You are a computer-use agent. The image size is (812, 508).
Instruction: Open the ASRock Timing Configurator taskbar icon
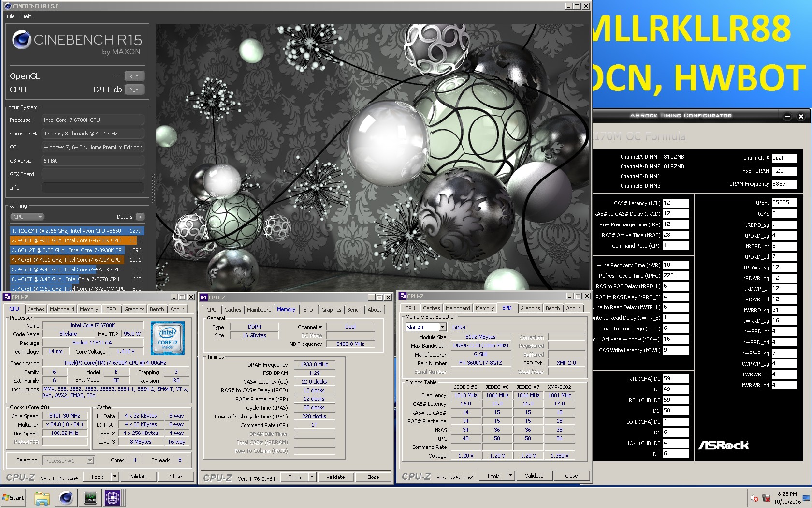(x=90, y=497)
